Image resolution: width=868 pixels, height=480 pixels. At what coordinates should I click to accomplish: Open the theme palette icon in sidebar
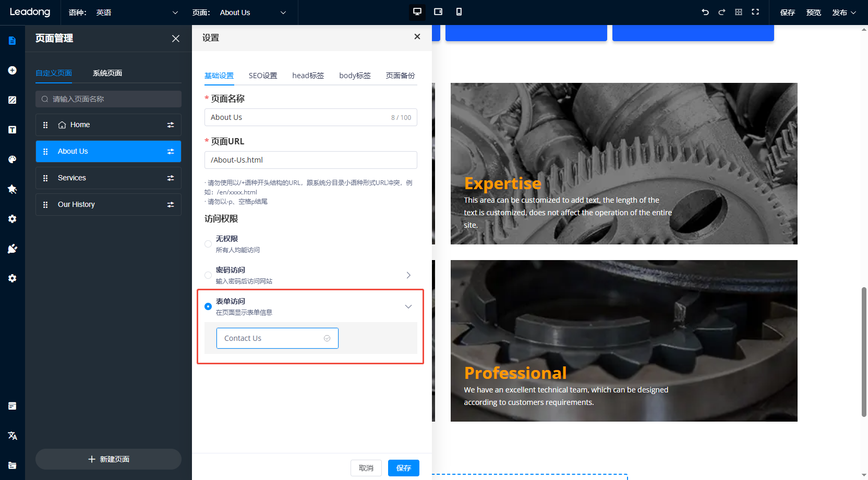coord(12,159)
